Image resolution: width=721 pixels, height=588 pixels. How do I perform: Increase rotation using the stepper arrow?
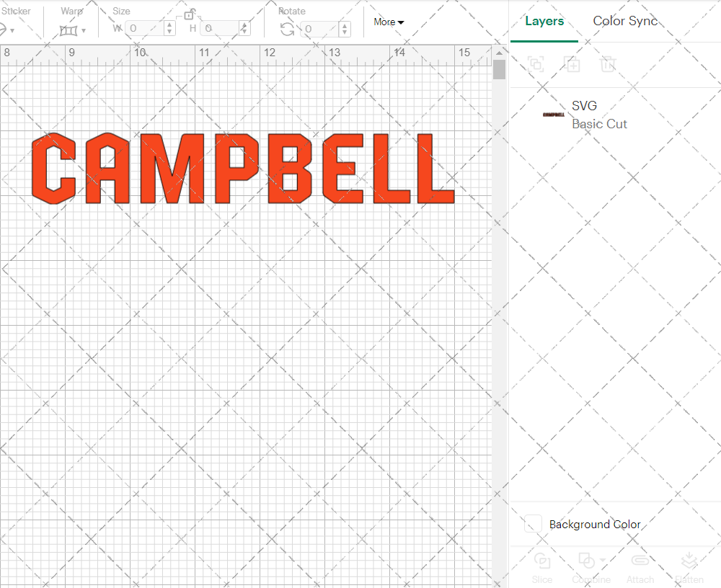pos(344,26)
